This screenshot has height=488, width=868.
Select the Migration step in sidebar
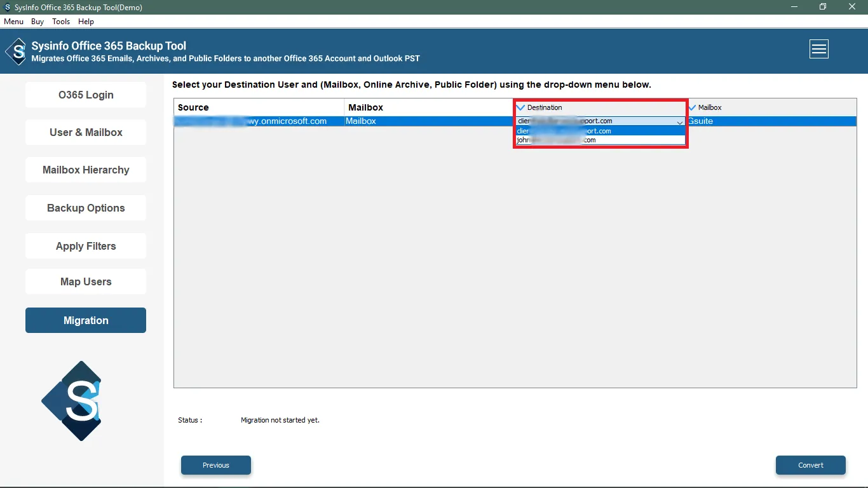click(86, 320)
